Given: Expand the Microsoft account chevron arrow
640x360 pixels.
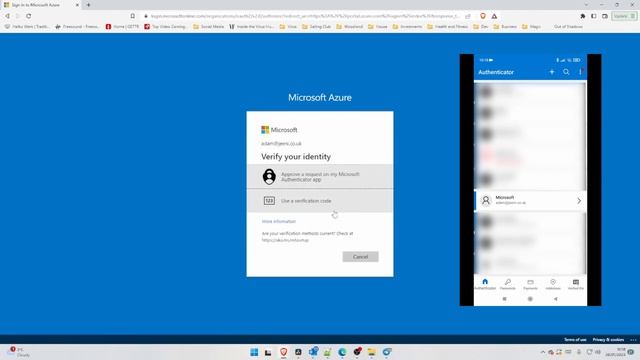Looking at the screenshot, I should (x=579, y=200).
